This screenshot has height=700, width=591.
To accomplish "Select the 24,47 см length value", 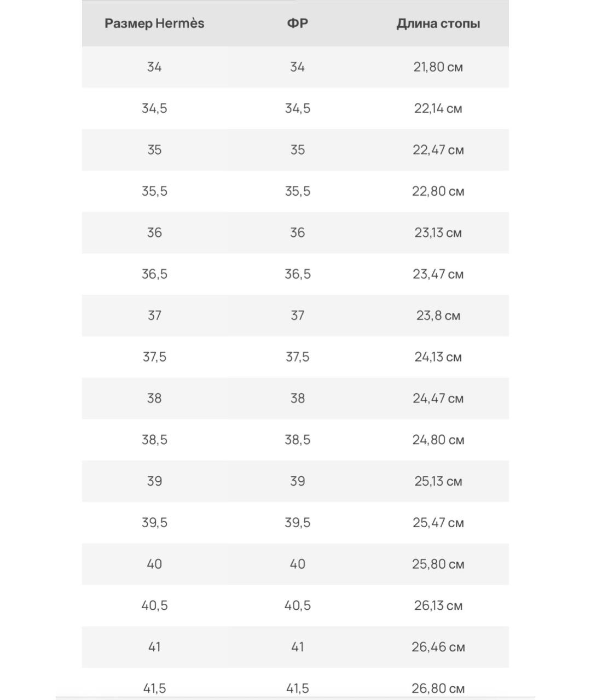I will pyautogui.click(x=438, y=398).
